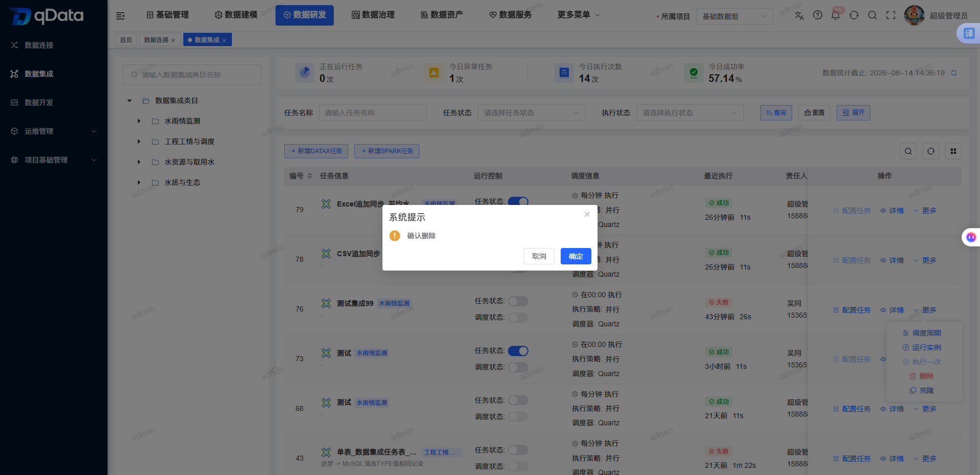Click 编号 column sort arrows
Viewport: 980px width, 475px height.
[x=310, y=176]
